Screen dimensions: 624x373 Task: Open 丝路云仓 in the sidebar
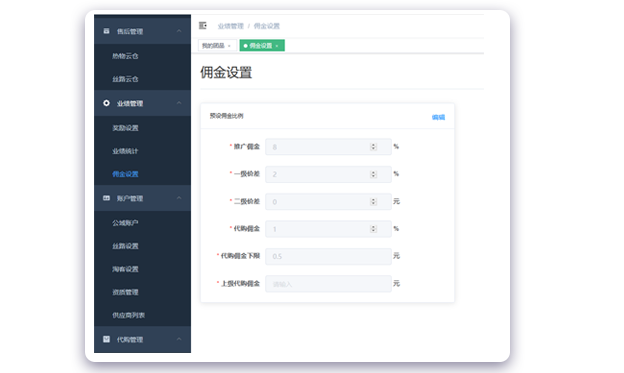pyautogui.click(x=125, y=79)
